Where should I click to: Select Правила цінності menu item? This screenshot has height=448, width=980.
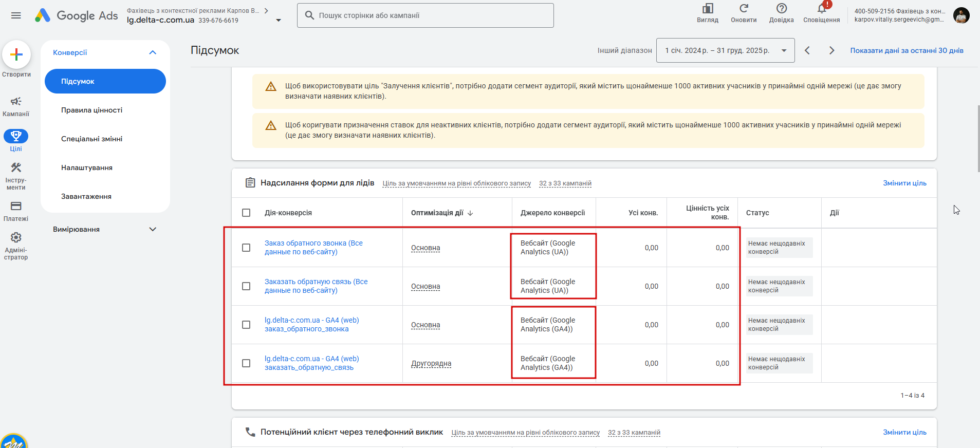91,110
